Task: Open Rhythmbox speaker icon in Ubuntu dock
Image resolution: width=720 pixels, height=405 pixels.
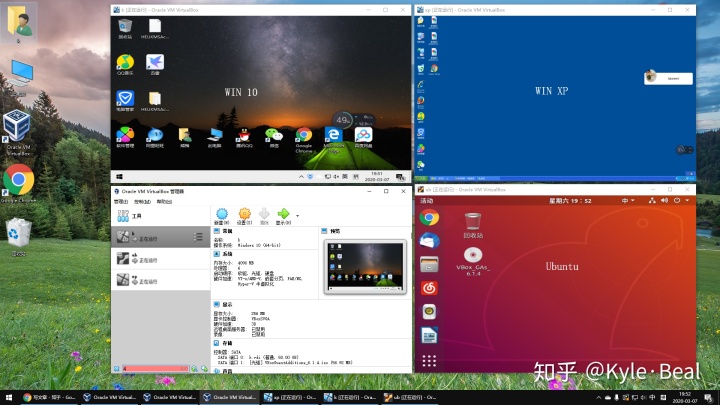Action: point(429,312)
